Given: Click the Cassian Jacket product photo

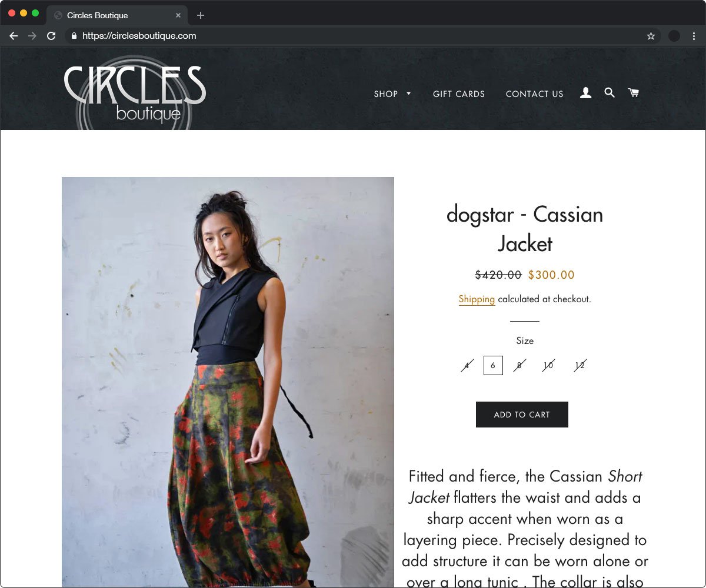Looking at the screenshot, I should 228,382.
